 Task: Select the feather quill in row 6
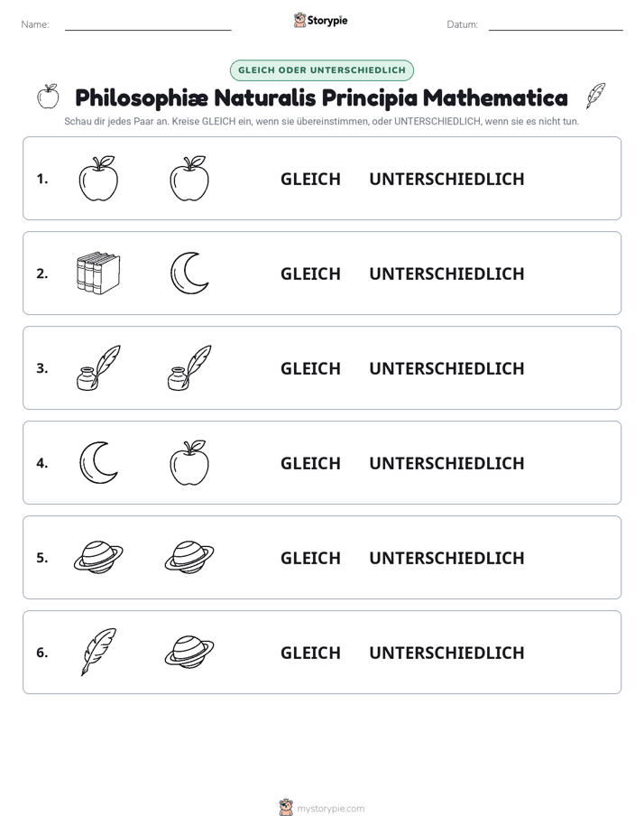(x=98, y=652)
